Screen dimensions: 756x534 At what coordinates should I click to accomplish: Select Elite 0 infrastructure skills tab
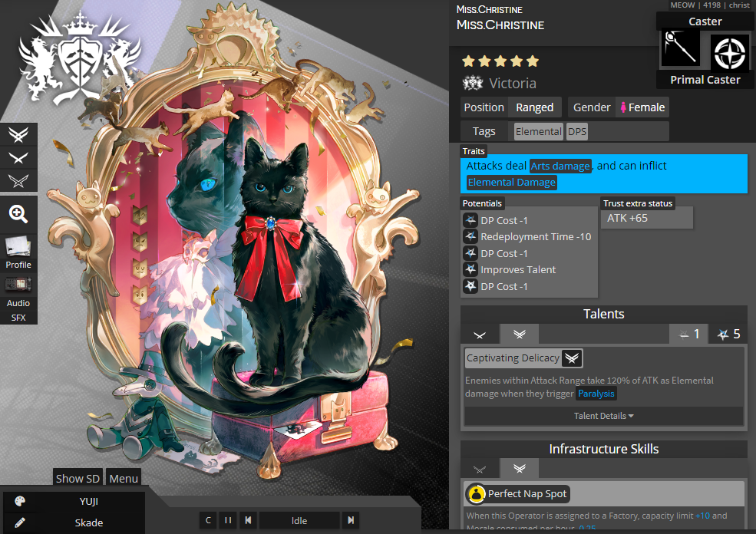click(480, 469)
